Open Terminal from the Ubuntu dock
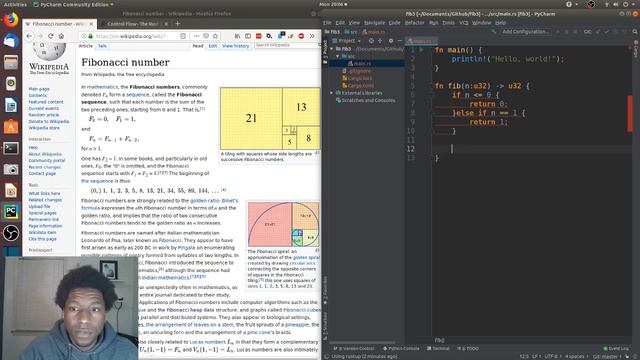 (x=11, y=148)
